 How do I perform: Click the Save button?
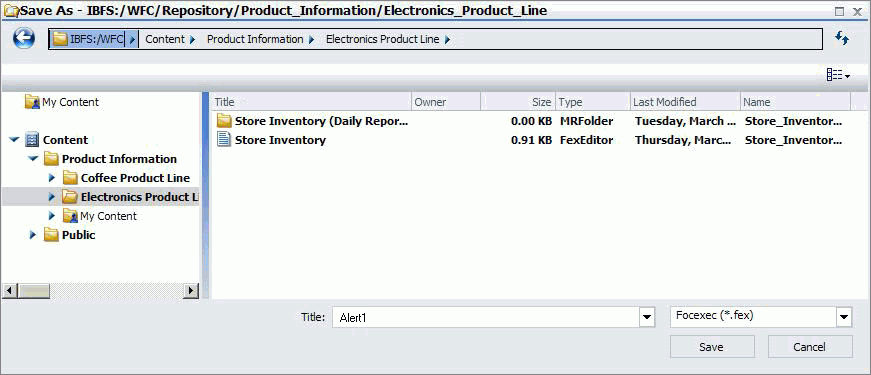pyautogui.click(x=712, y=347)
